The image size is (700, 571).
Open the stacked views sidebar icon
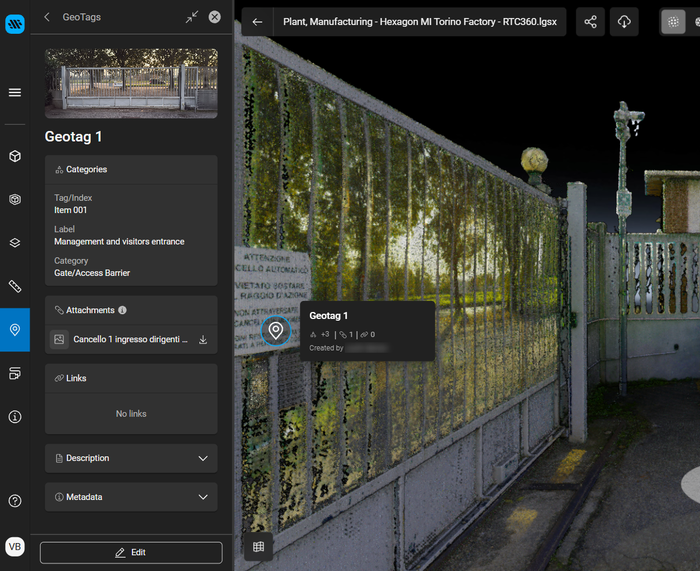15,373
